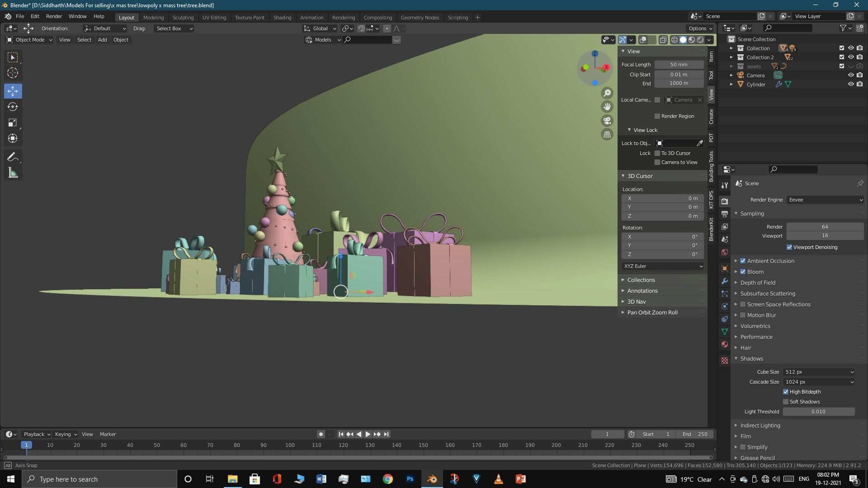Switch perspective/orthographic grid icon
Screen dimensions: 868x488
(x=607, y=134)
